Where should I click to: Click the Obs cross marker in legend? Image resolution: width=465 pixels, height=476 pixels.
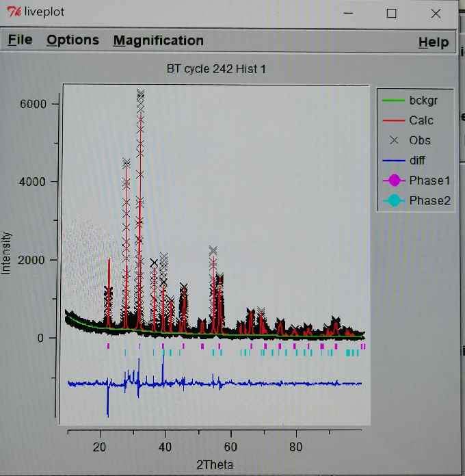pyautogui.click(x=392, y=140)
